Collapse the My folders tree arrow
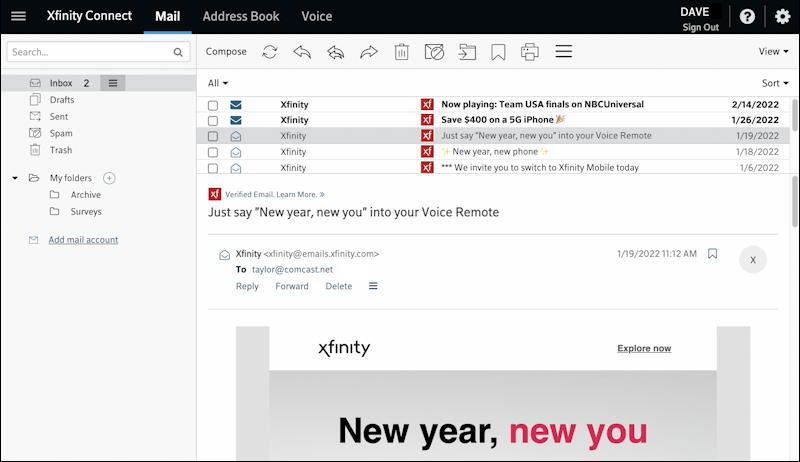This screenshot has height=462, width=800. 15,178
